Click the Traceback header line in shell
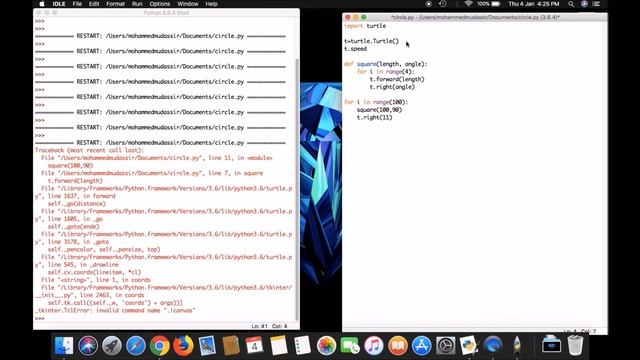Screen dimensions: 640x360 tap(89, 150)
